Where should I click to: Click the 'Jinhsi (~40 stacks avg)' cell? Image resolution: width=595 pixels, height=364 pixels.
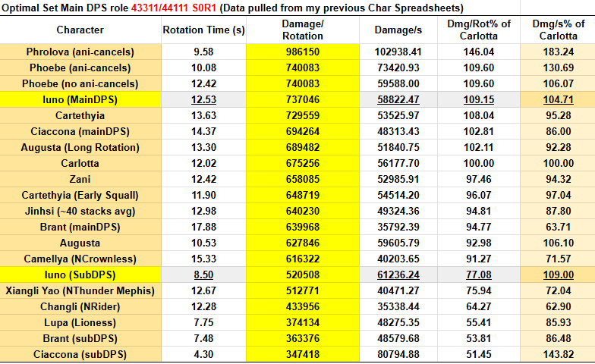[x=80, y=211]
